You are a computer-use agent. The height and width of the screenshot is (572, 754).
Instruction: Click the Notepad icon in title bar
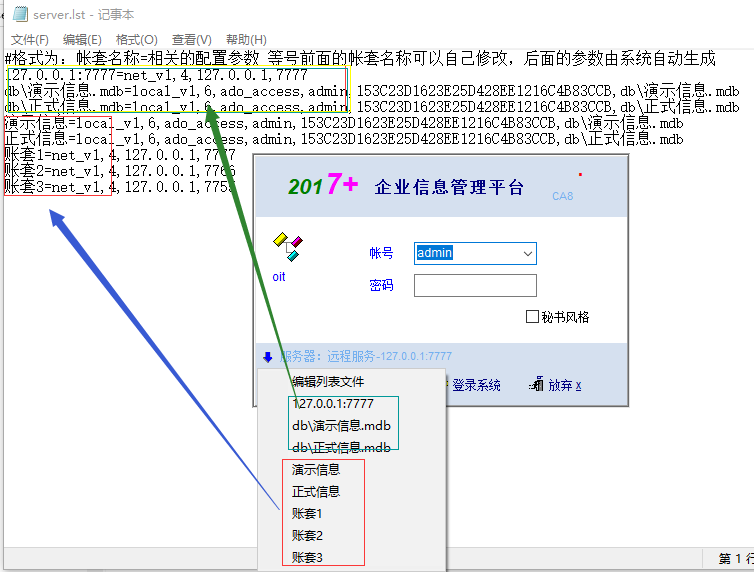pyautogui.click(x=19, y=14)
